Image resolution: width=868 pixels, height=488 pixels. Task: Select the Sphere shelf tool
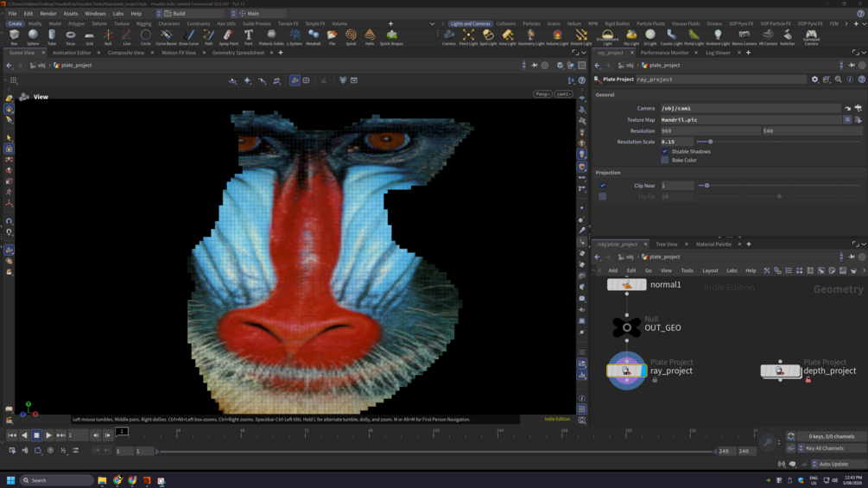(x=33, y=37)
